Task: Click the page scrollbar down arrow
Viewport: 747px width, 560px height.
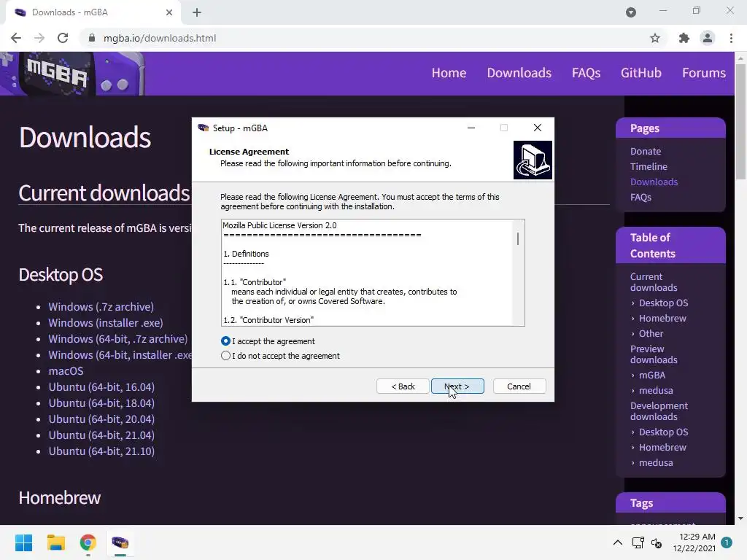Action: pyautogui.click(x=740, y=518)
